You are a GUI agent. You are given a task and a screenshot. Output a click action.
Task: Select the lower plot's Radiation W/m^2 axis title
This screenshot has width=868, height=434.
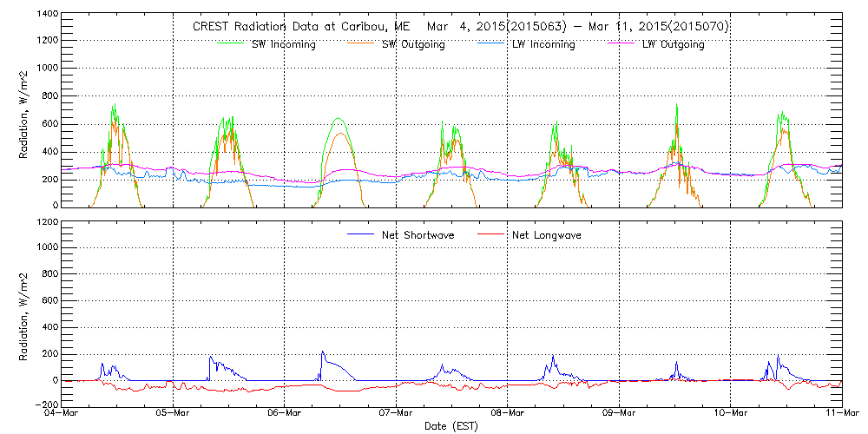(24, 313)
